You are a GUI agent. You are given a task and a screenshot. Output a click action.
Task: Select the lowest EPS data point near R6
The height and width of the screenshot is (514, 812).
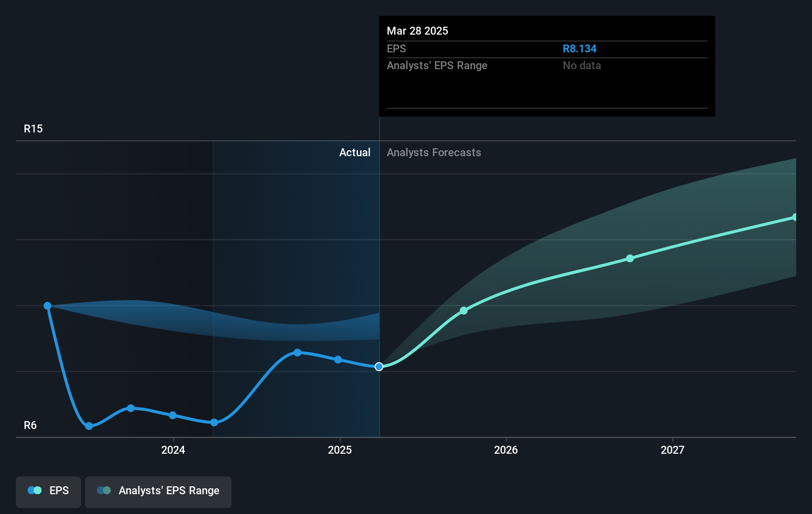(89, 425)
